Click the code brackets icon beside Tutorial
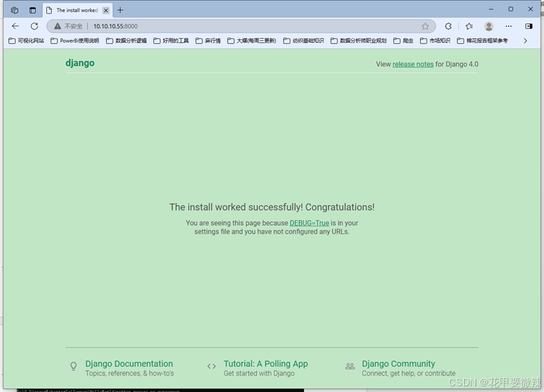 (x=212, y=366)
